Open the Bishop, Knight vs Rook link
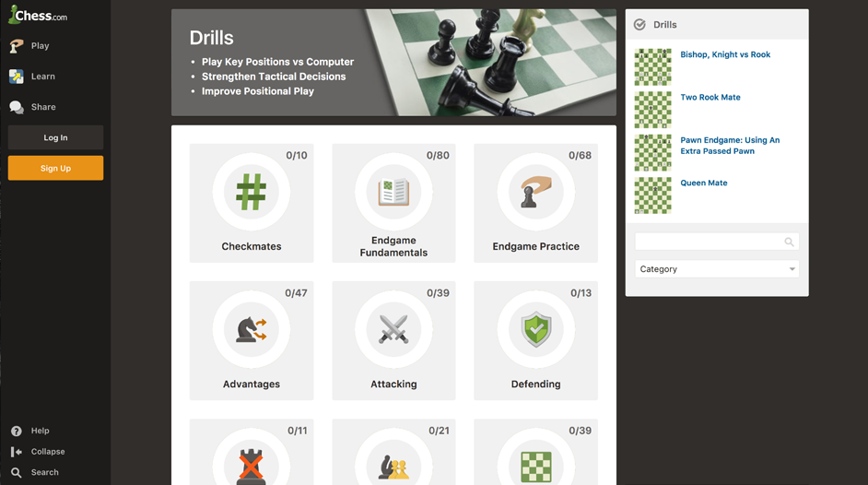 click(x=725, y=54)
